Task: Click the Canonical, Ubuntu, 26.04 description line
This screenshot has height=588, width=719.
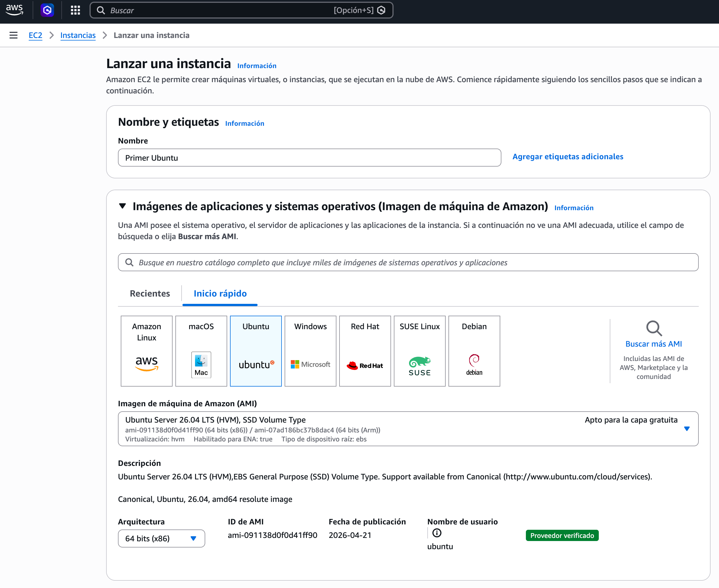Action: click(x=205, y=499)
